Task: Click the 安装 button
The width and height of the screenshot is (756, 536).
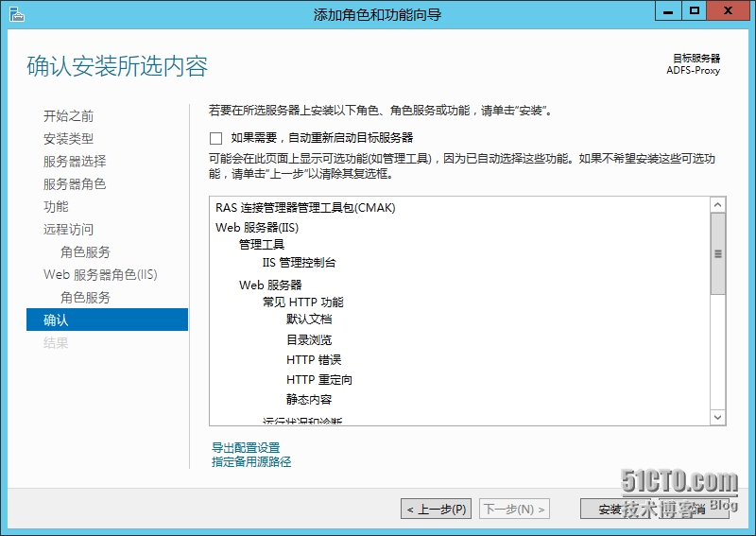Action: (615, 510)
